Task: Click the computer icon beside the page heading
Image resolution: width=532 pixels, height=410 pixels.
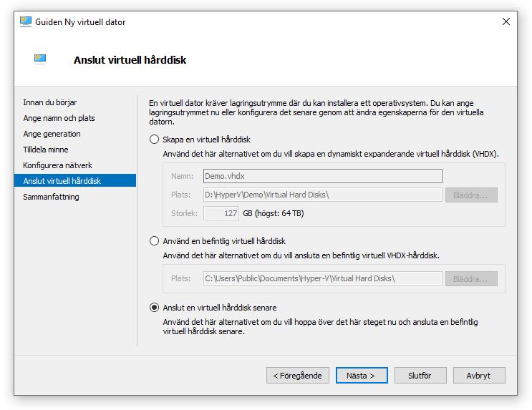Action: point(40,59)
